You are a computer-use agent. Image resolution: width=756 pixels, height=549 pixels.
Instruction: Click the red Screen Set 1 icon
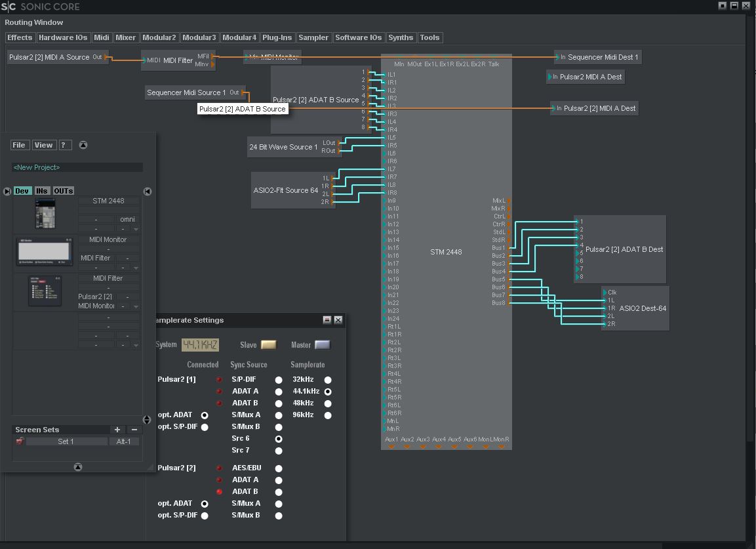(20, 441)
